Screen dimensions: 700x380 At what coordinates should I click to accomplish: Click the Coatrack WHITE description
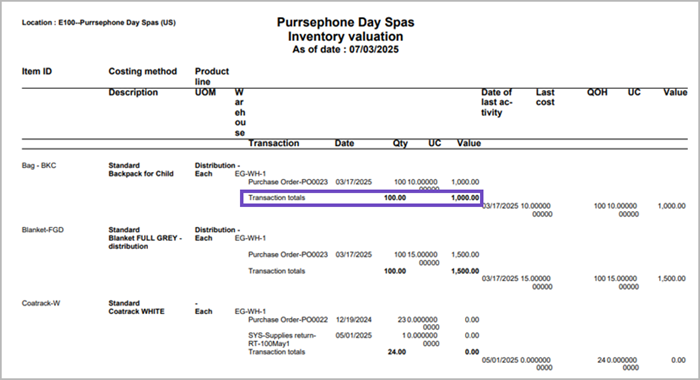(136, 311)
